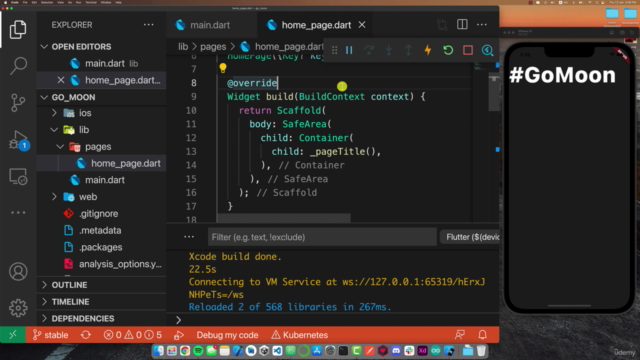The width and height of the screenshot is (640, 360).
Task: Open main.dart under the lib folder
Action: [101, 180]
